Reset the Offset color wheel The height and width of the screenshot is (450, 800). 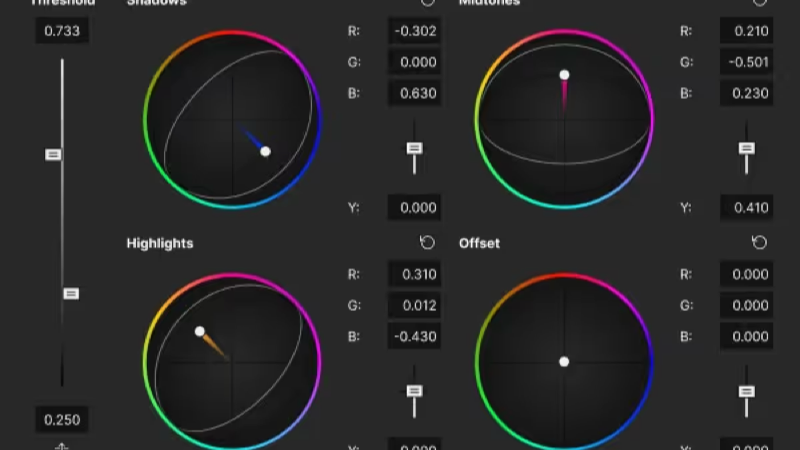[x=759, y=242]
